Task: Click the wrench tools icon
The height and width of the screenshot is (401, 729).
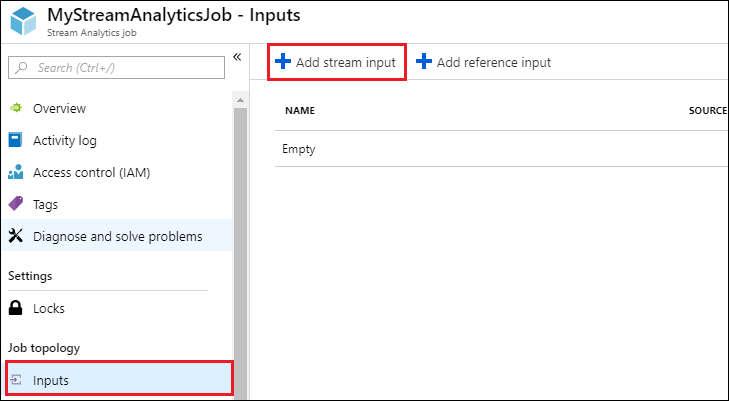Action: [x=15, y=236]
